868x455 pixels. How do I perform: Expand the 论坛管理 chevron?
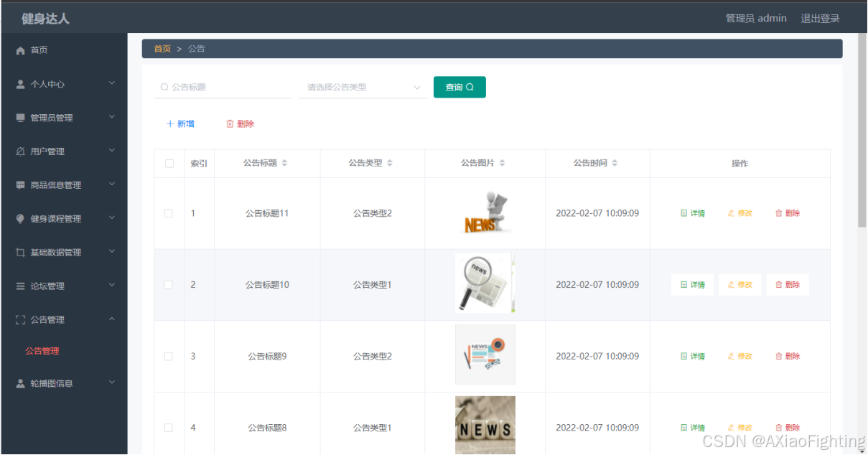coord(112,286)
